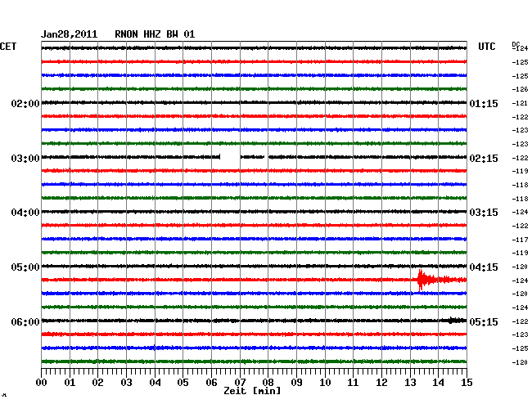This screenshot has width=532, height=404.
Task: Click the 02:15 UTC time label
Action: [x=484, y=159]
